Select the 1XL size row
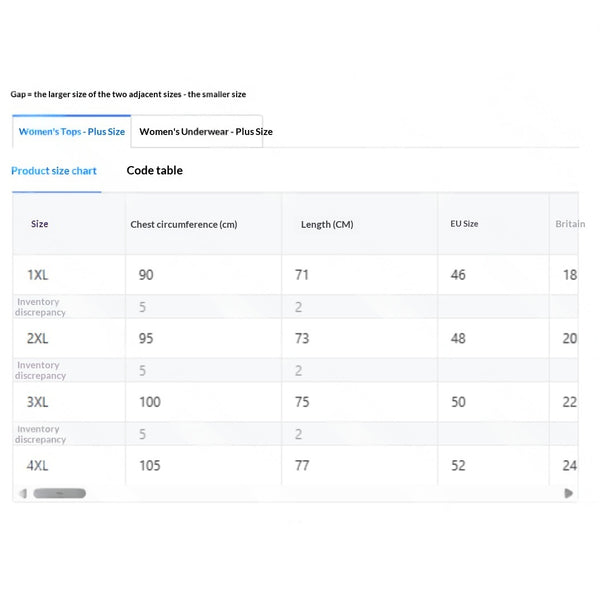The image size is (600, 600). (x=295, y=275)
